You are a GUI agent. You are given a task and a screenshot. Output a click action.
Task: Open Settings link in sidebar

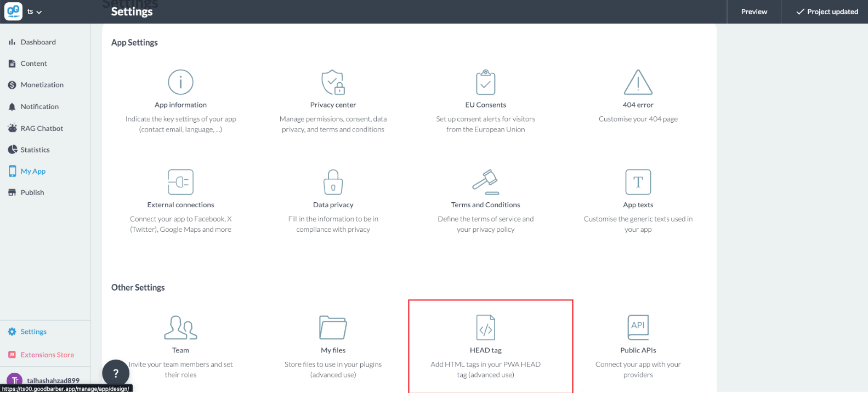click(x=33, y=332)
